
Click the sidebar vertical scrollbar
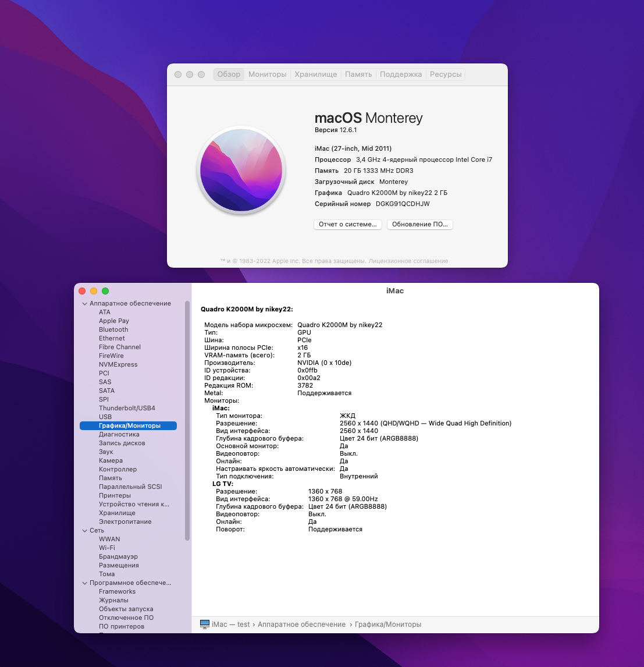click(187, 421)
